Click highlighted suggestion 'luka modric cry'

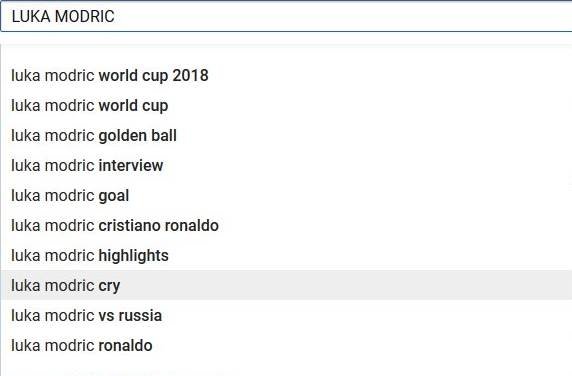coord(286,285)
